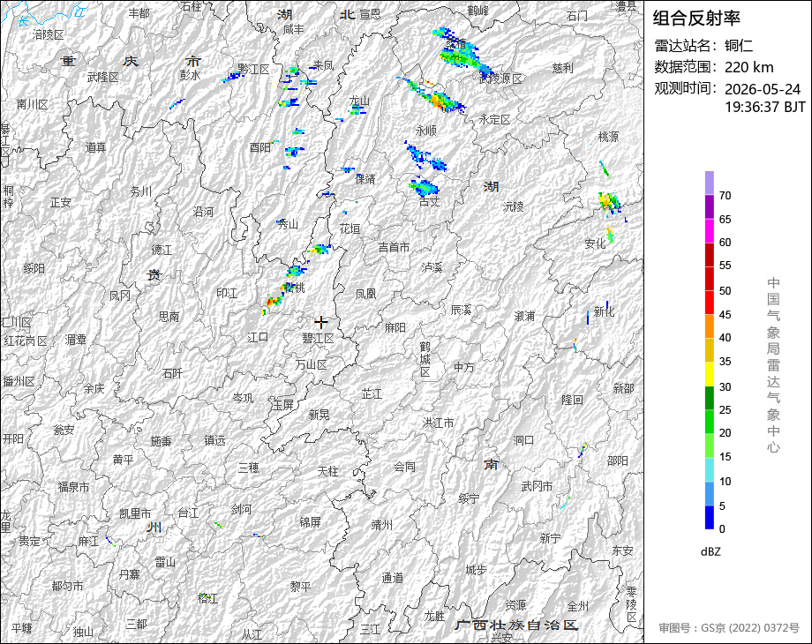812x644 pixels.
Task: Click the 通道 county label
Action: [392, 578]
